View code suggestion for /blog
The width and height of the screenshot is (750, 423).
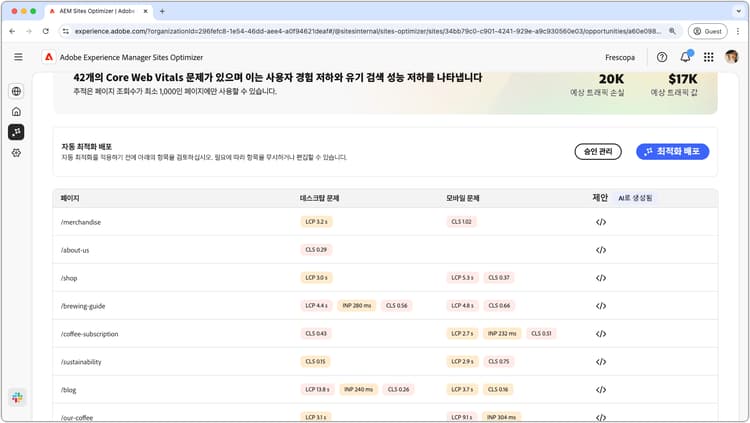[601, 390]
